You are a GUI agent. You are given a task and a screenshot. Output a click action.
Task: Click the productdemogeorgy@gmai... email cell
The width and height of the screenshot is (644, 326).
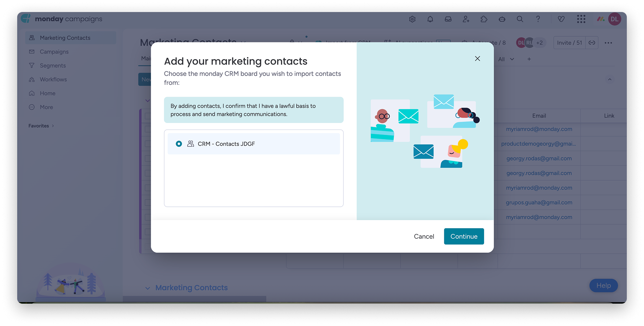[x=539, y=144]
